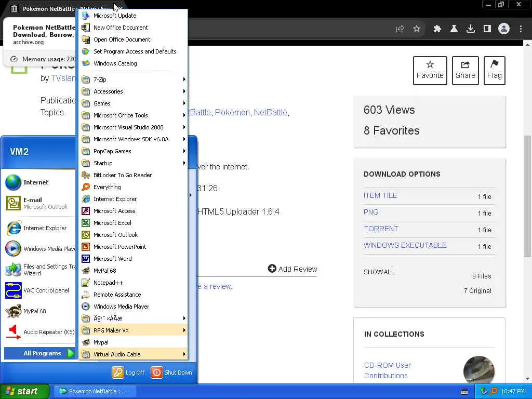Expand the Games folder
This screenshot has width=532, height=399.
[134, 103]
